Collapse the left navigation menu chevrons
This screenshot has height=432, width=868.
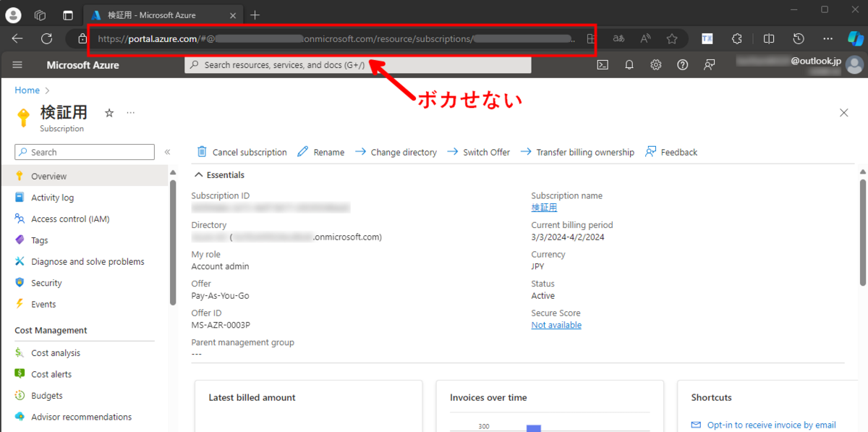click(x=167, y=152)
